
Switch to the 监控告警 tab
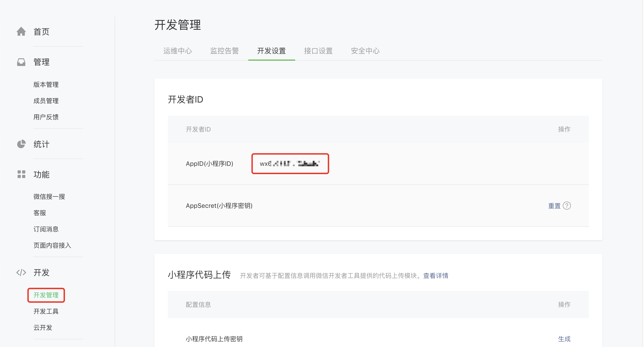(225, 51)
